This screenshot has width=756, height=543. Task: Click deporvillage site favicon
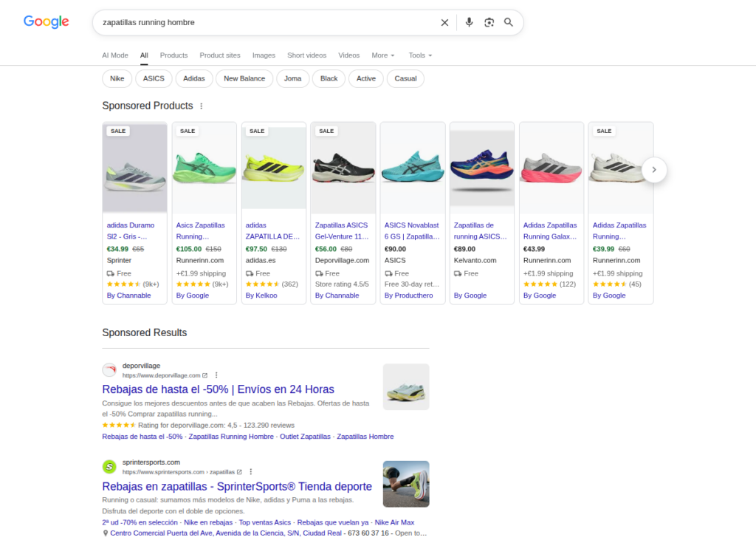click(x=109, y=370)
